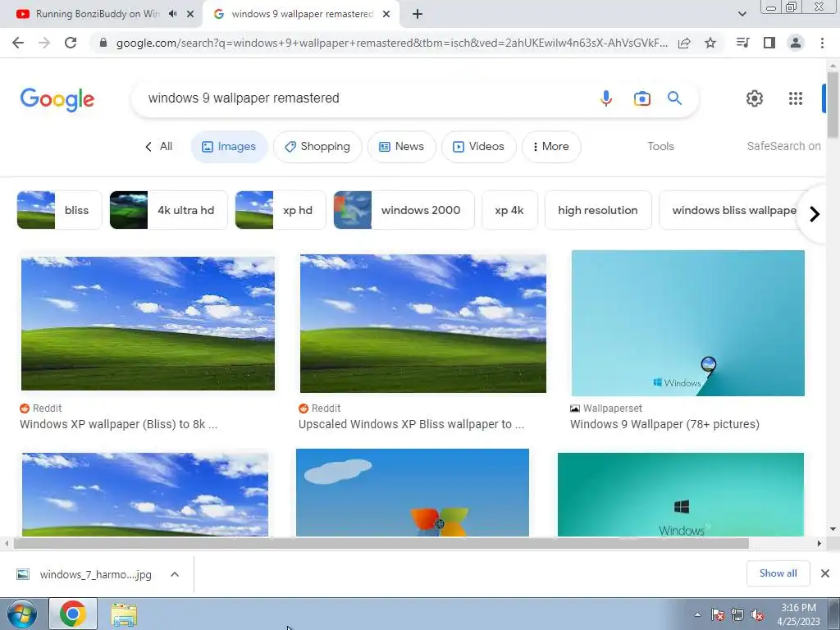Expand download item options chevron
Viewport: 840px width, 630px height.
pos(175,574)
